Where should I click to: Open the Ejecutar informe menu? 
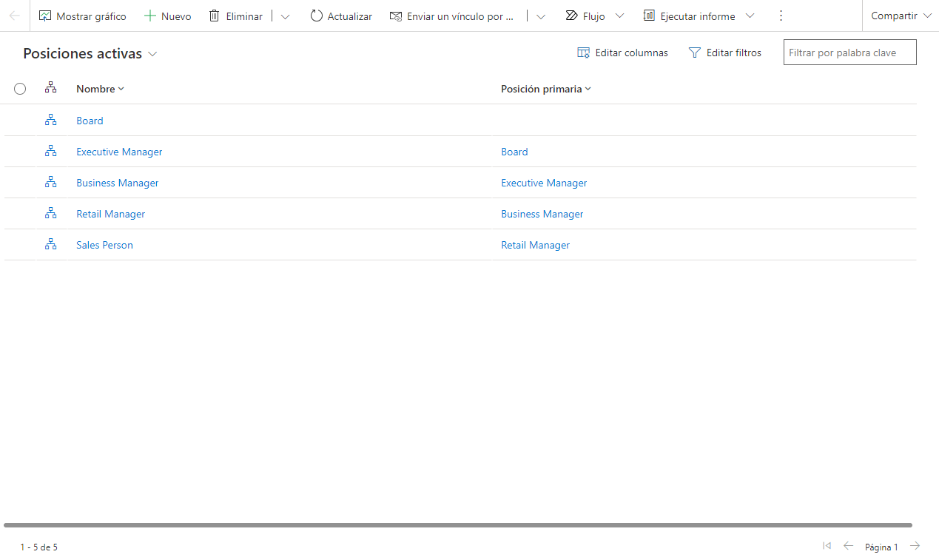pyautogui.click(x=699, y=16)
